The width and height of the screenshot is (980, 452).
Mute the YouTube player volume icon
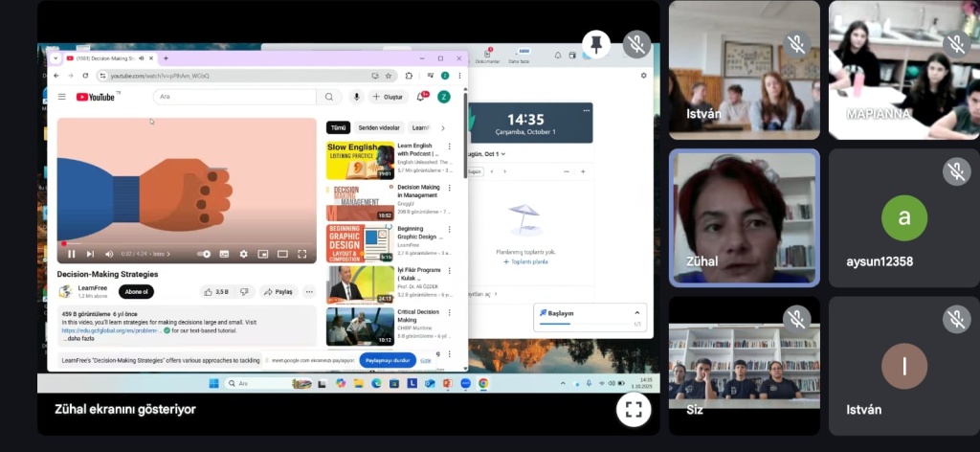tap(107, 254)
